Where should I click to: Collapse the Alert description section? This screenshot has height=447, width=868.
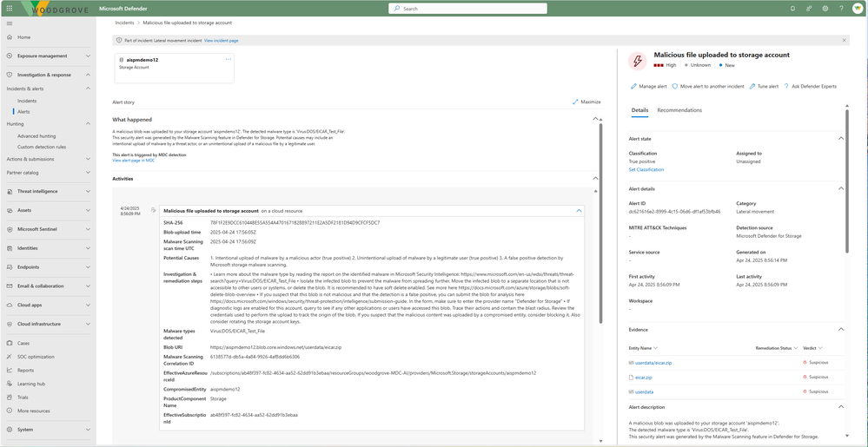pyautogui.click(x=841, y=407)
